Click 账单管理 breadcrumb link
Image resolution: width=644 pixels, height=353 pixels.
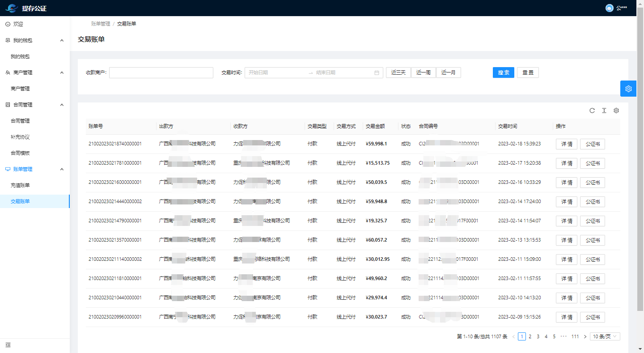[x=101, y=24]
